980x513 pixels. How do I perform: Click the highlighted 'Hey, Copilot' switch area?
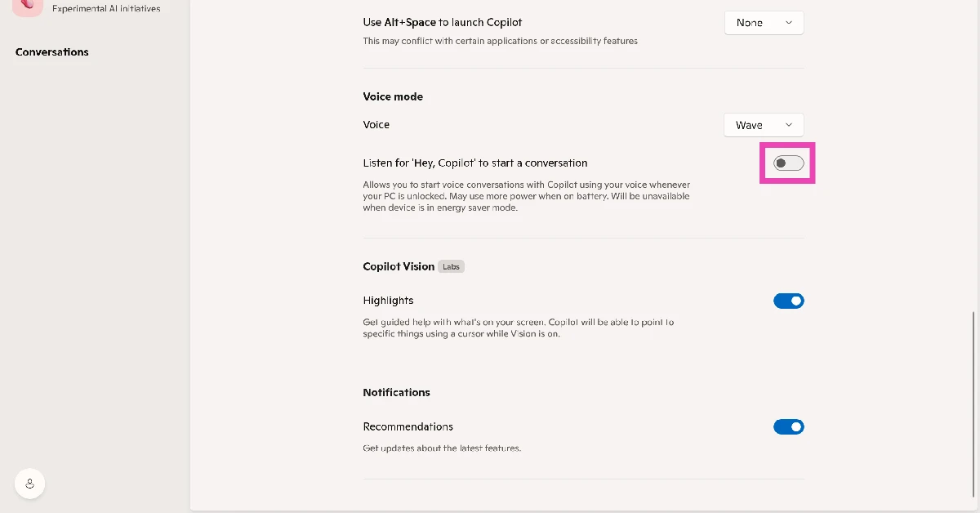787,163
